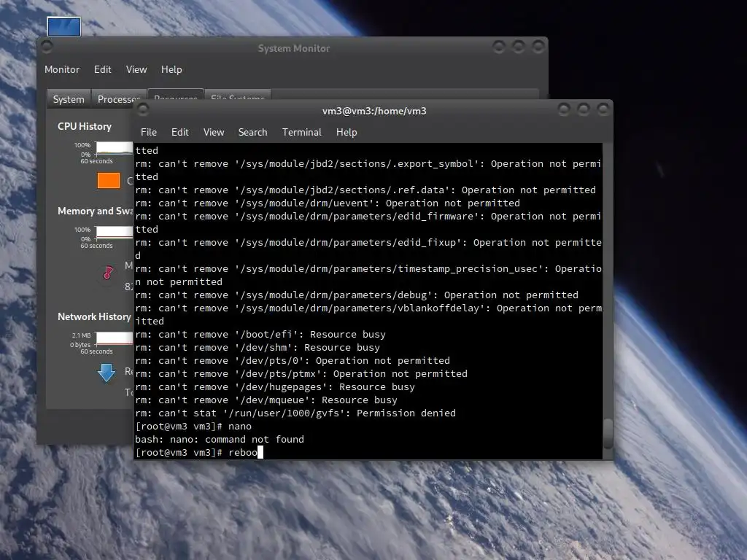
Task: Maximize the System Monitor window
Action: tap(519, 47)
